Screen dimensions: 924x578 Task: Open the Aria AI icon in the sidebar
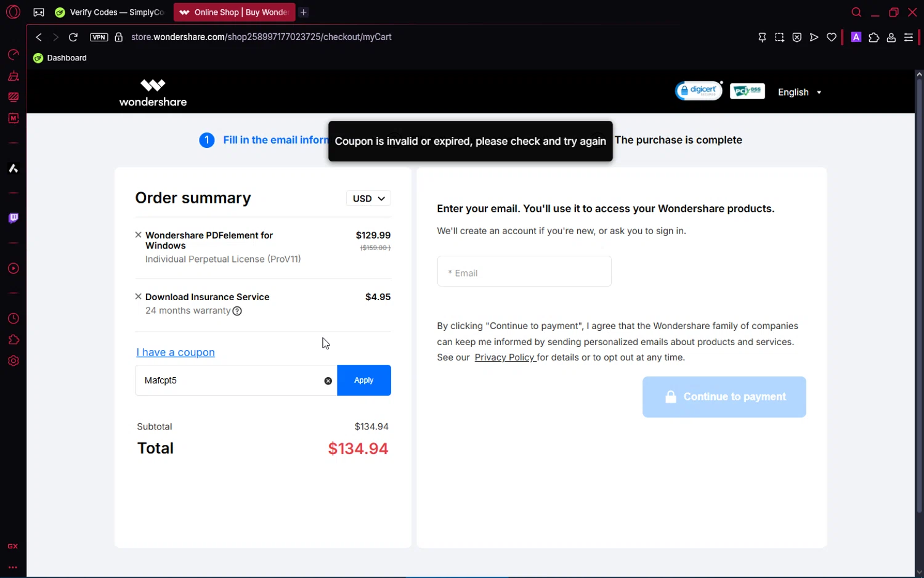13,168
